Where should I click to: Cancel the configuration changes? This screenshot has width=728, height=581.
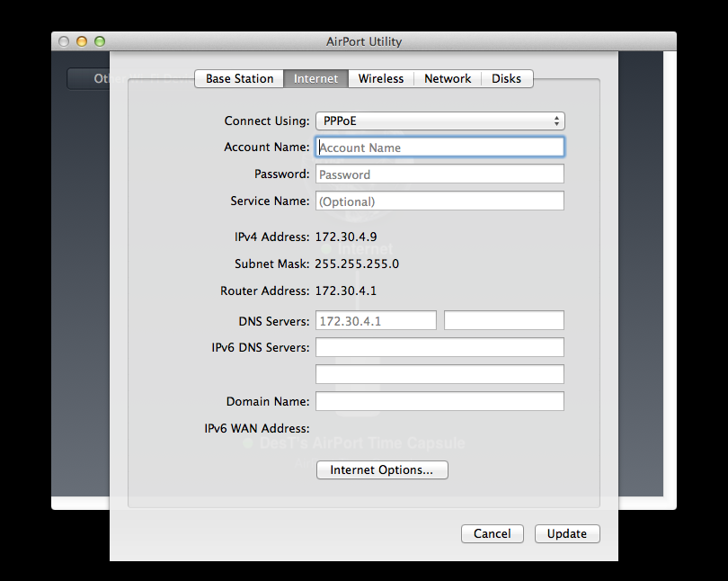pyautogui.click(x=493, y=533)
